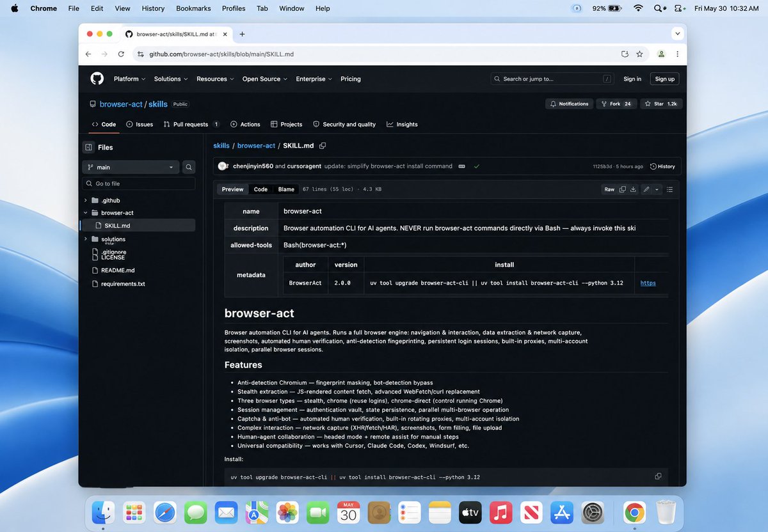Open more edit options dropdown arrow
Image resolution: width=768 pixels, height=532 pixels.
pos(657,189)
